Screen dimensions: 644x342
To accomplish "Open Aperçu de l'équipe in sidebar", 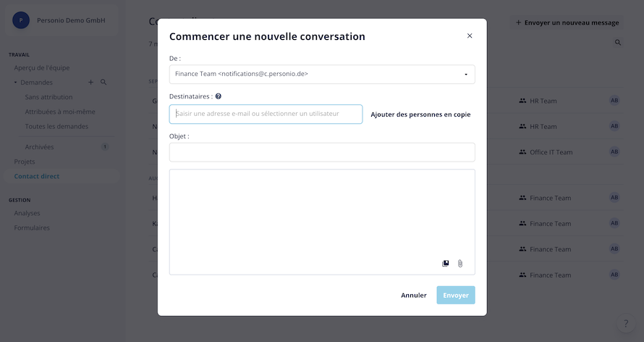I will coord(42,68).
